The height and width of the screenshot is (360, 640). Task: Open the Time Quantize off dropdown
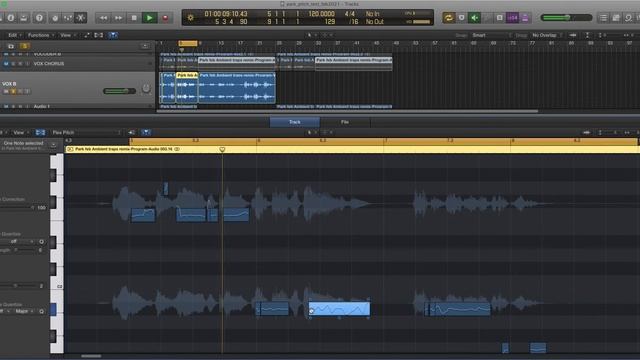[17, 242]
